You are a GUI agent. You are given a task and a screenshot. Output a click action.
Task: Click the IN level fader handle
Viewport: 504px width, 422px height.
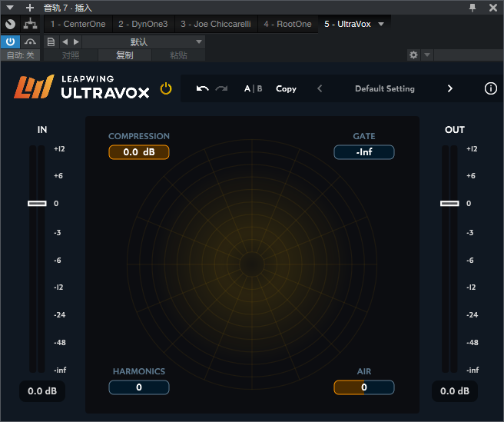click(37, 203)
